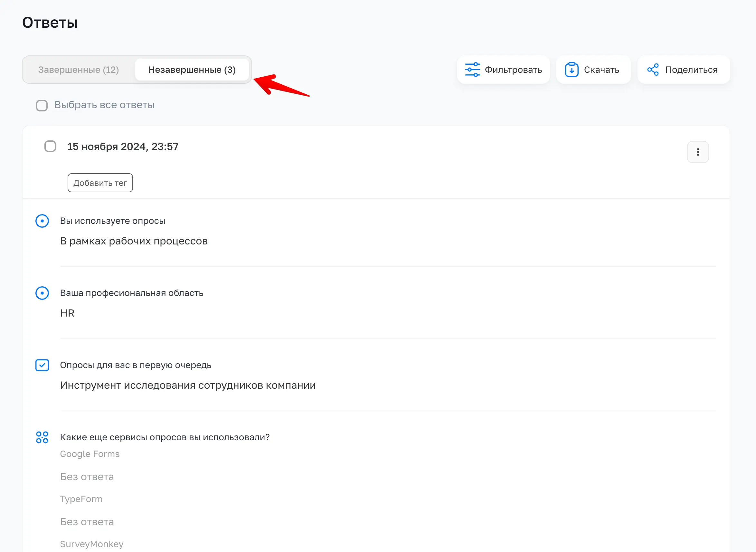The image size is (756, 552).
Task: Click the 'Google Forms' service entry
Action: pyautogui.click(x=90, y=454)
